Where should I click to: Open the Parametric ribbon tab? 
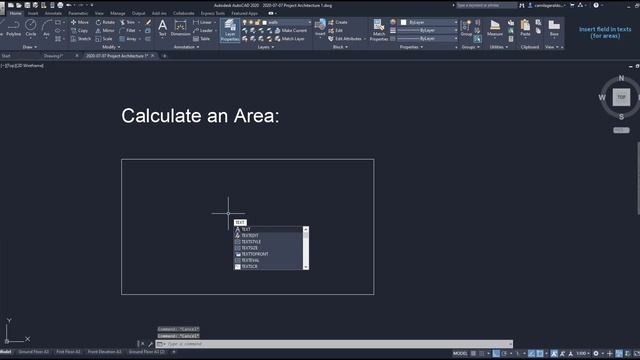point(78,13)
